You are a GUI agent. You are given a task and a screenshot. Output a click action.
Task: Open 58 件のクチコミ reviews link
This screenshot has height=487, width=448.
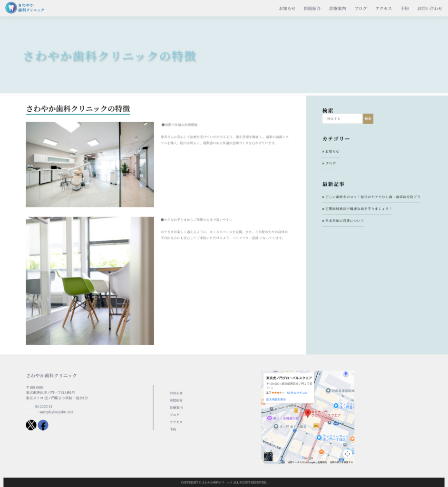[297, 393]
